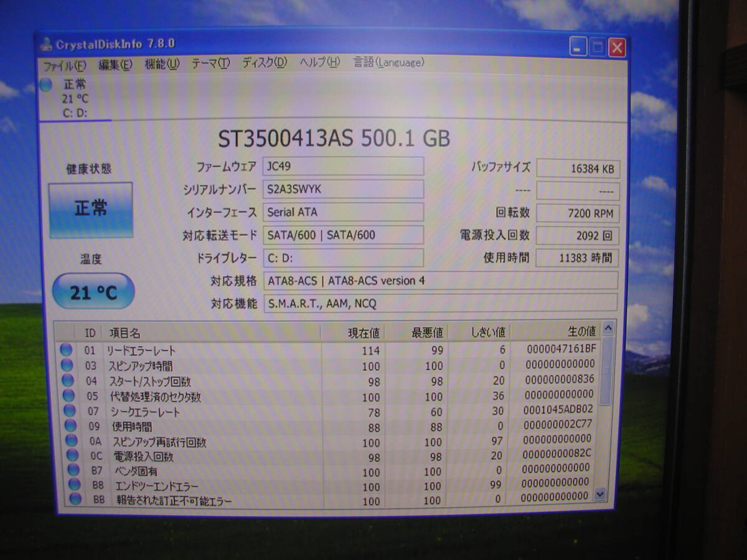The height and width of the screenshot is (560, 747).
Task: Click the 最悪値 column header
Action: pos(416,332)
